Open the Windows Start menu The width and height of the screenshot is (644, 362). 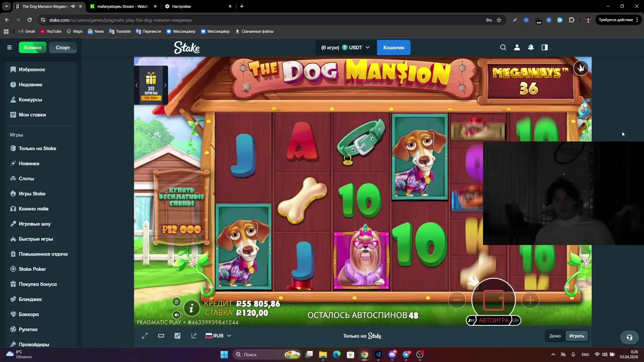pyautogui.click(x=224, y=354)
